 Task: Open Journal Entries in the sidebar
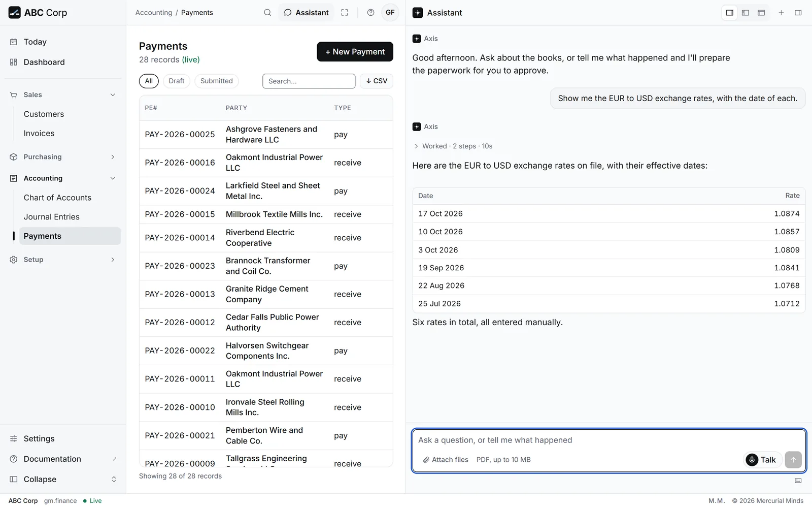pyautogui.click(x=52, y=217)
